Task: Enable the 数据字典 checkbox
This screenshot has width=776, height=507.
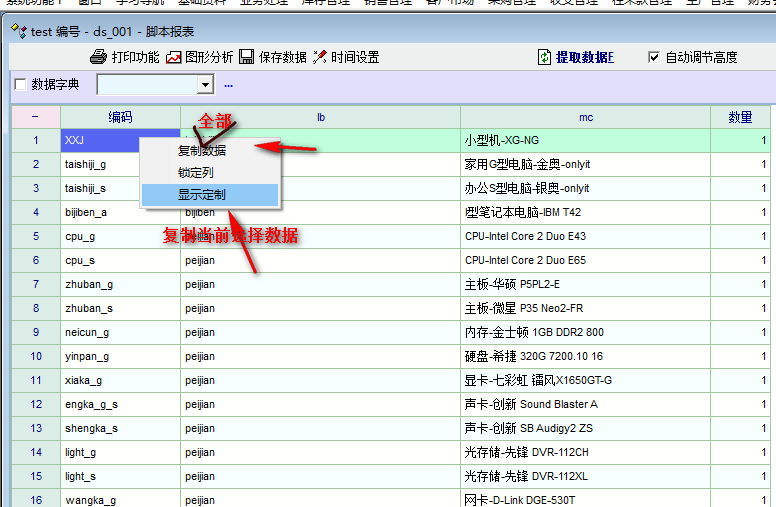Action: [20, 85]
